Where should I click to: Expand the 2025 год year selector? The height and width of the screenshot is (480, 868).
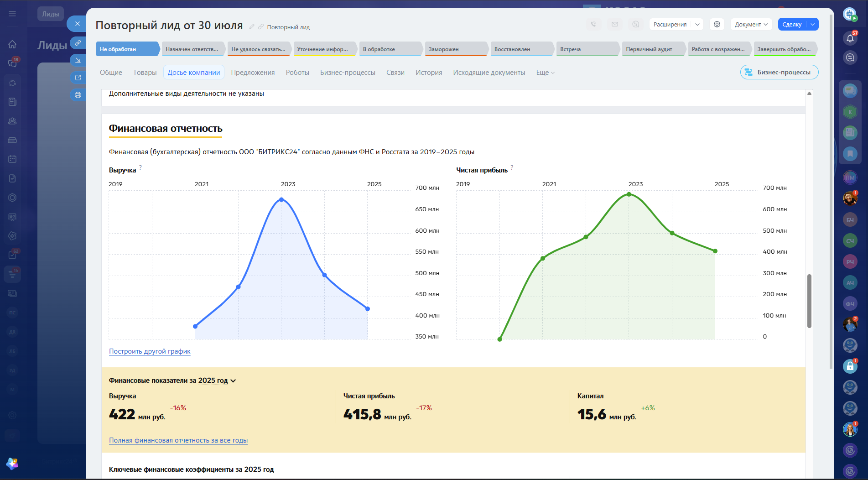click(217, 381)
